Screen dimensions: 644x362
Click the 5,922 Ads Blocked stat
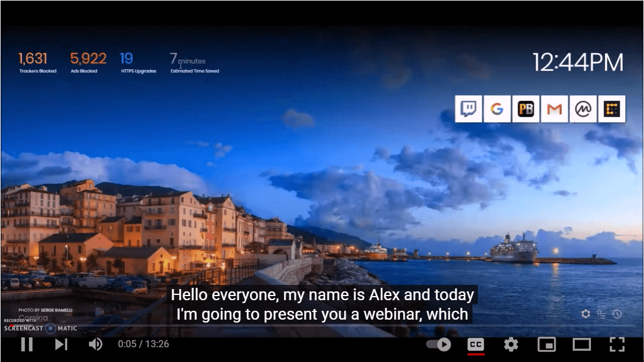coord(88,62)
